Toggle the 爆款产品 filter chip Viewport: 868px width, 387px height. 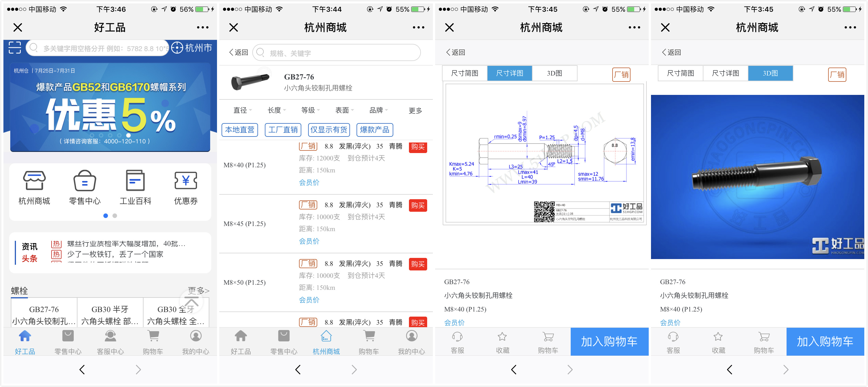[374, 130]
